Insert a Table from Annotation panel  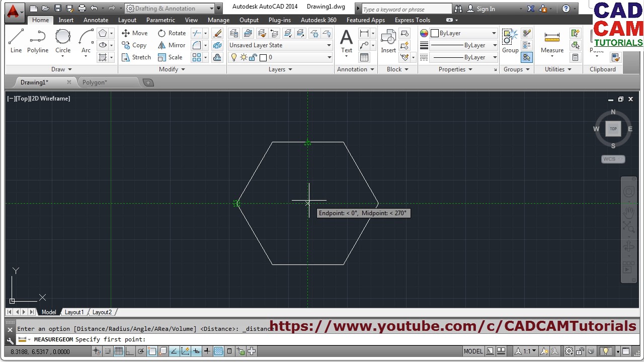[x=364, y=57]
